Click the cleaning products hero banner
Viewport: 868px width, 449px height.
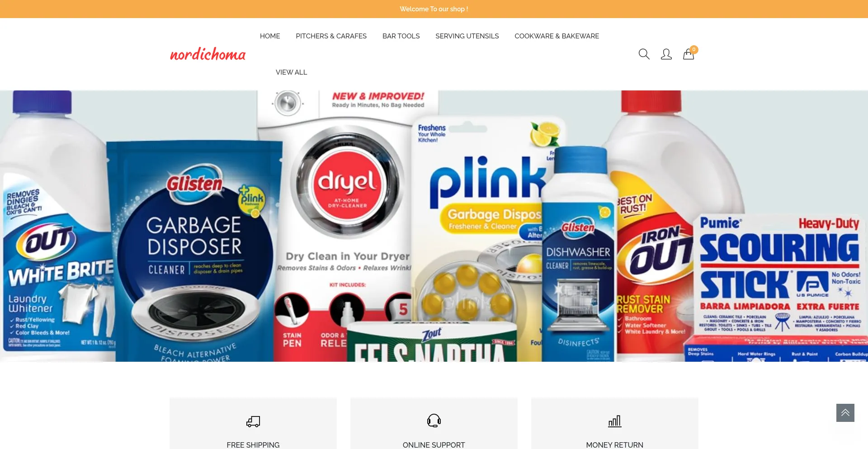tap(434, 226)
